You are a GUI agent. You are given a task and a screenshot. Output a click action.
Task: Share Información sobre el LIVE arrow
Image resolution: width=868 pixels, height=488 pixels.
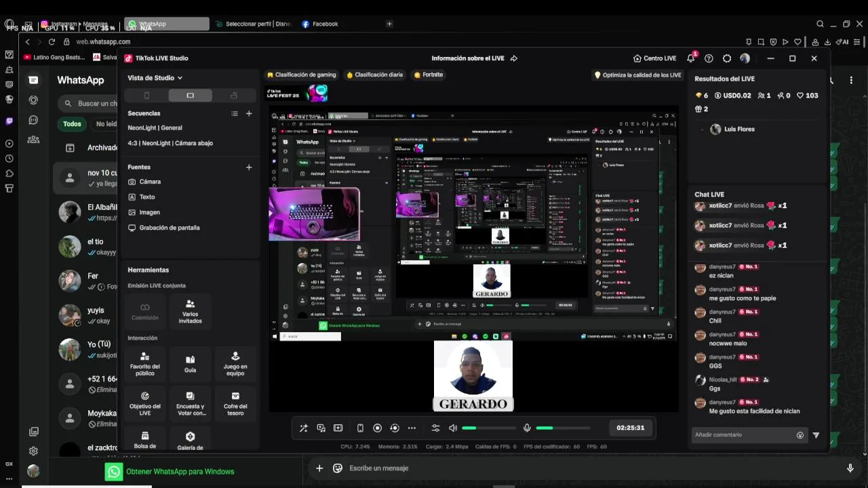click(x=513, y=58)
